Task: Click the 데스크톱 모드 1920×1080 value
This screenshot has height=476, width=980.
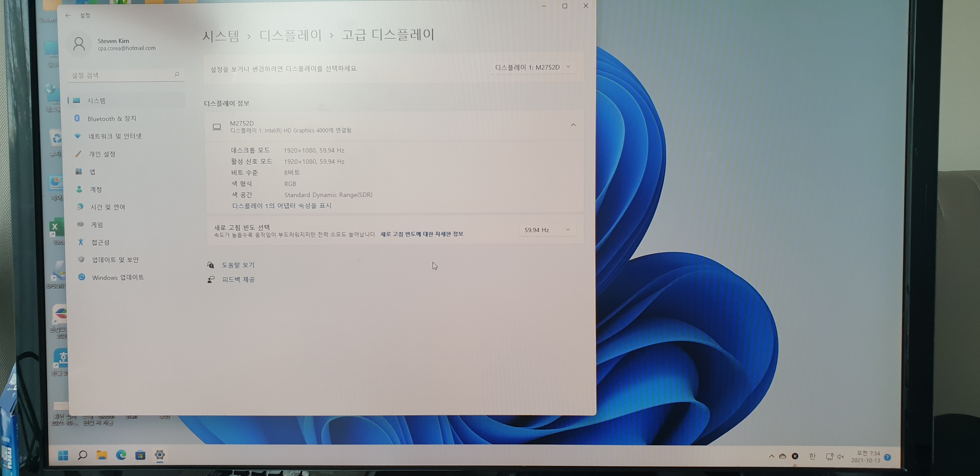Action: click(x=314, y=150)
